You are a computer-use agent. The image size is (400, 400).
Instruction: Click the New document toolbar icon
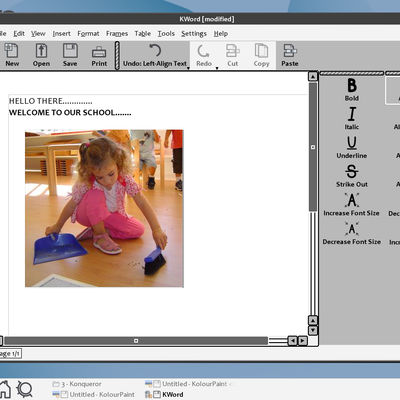tap(12, 55)
